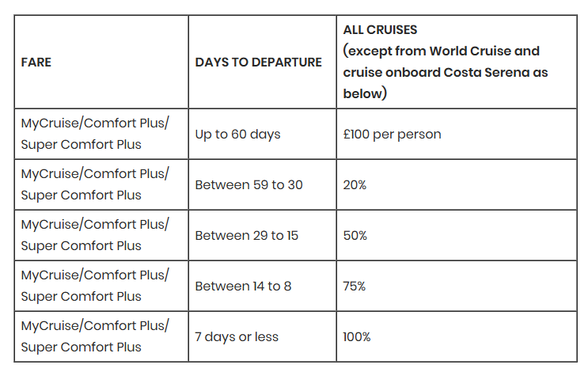Click the 20% fee cell
The width and height of the screenshot is (588, 372).
(457, 184)
